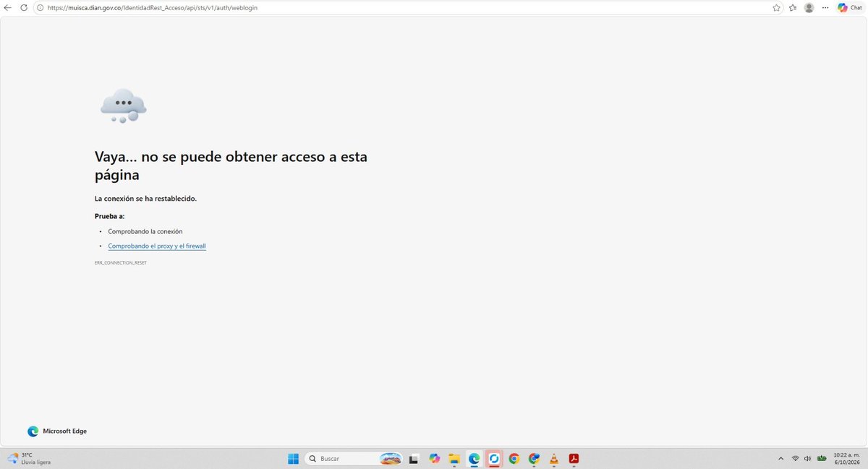This screenshot has height=469, width=868.
Task: Open the clock and date 10:22 a. m.
Action: (x=847, y=459)
